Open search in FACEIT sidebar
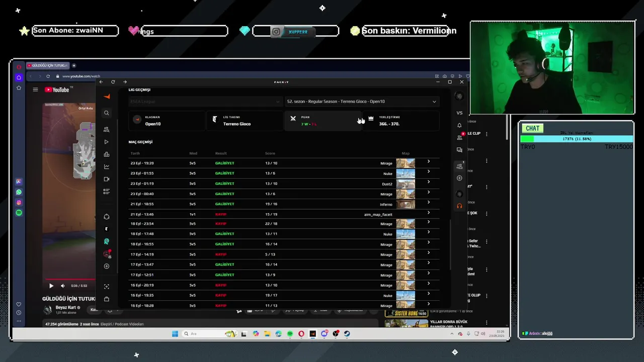Image resolution: width=644 pixels, height=362 pixels. (x=106, y=113)
